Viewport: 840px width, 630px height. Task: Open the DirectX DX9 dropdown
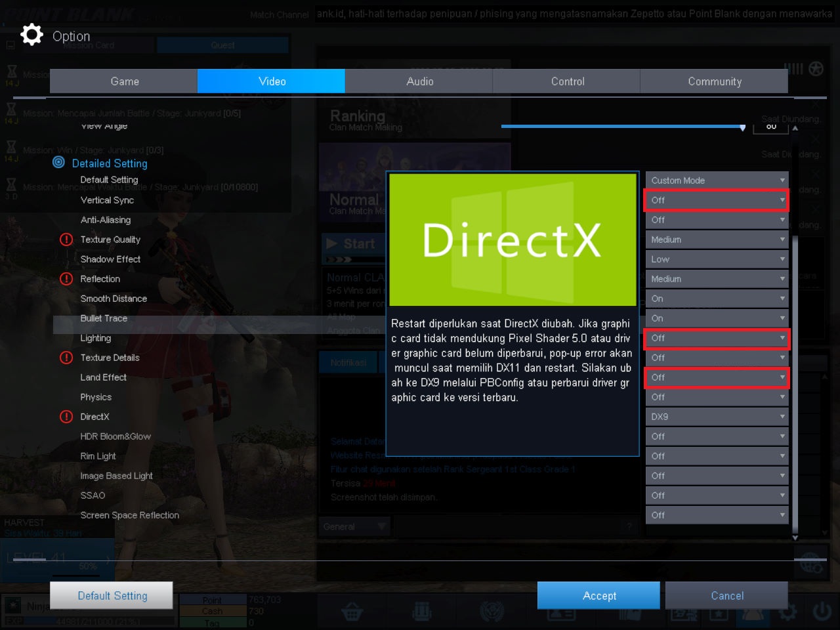tap(717, 417)
